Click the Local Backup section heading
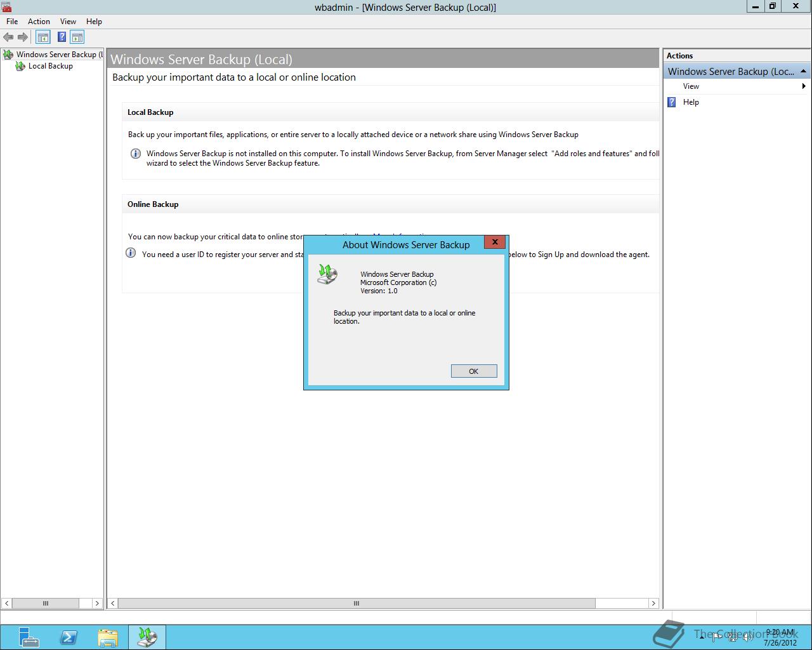Image resolution: width=812 pixels, height=650 pixels. [150, 112]
